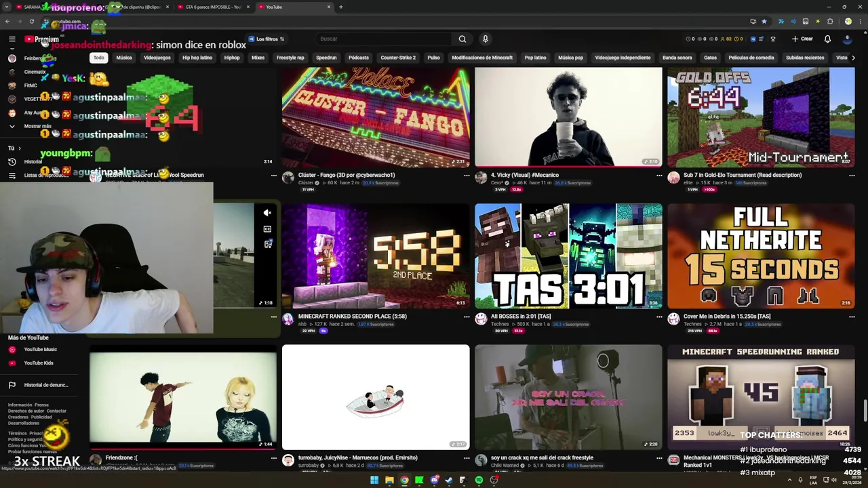Show more chips with the right chevron
This screenshot has width=868, height=488.
pyautogui.click(x=853, y=58)
